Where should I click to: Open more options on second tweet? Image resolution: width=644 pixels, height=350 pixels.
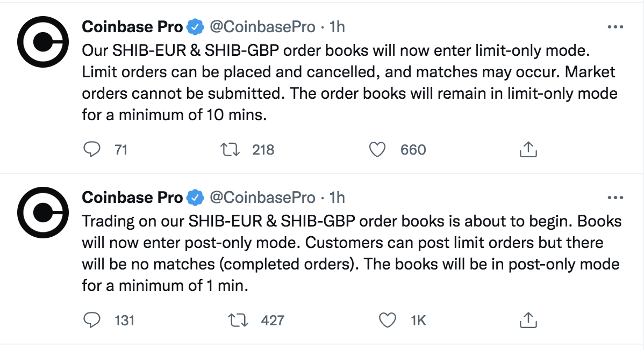(x=614, y=198)
